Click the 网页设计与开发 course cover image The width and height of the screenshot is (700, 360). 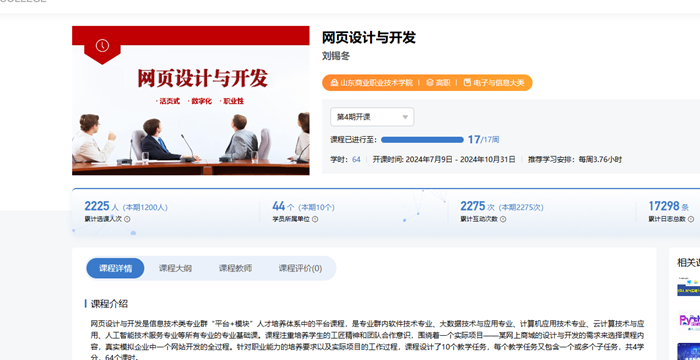[x=191, y=100]
